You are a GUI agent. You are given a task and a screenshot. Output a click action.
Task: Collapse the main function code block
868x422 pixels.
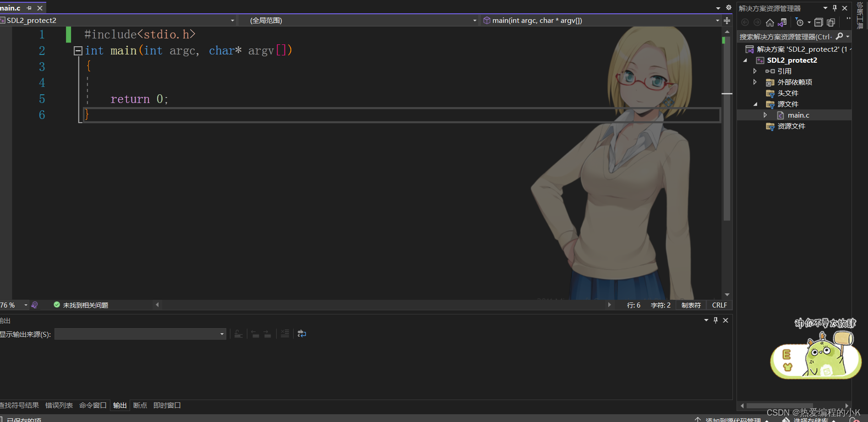click(x=78, y=51)
